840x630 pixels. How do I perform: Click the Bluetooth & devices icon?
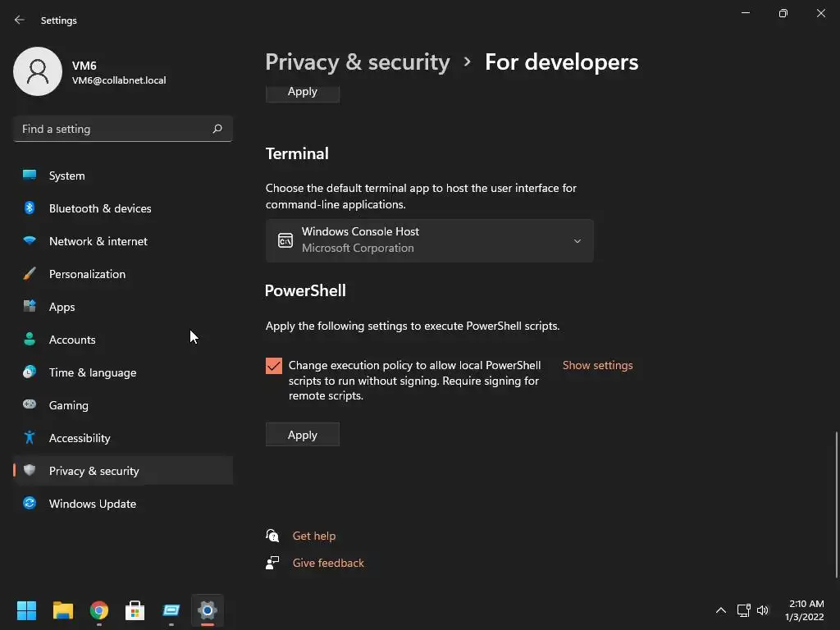click(30, 208)
